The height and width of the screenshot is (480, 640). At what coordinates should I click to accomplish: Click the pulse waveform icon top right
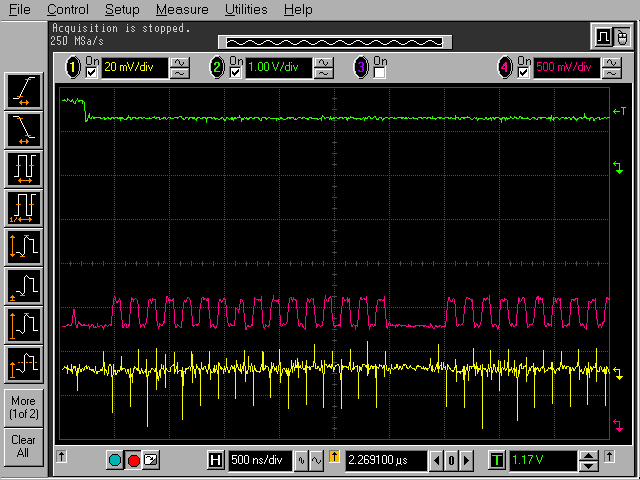pos(603,37)
